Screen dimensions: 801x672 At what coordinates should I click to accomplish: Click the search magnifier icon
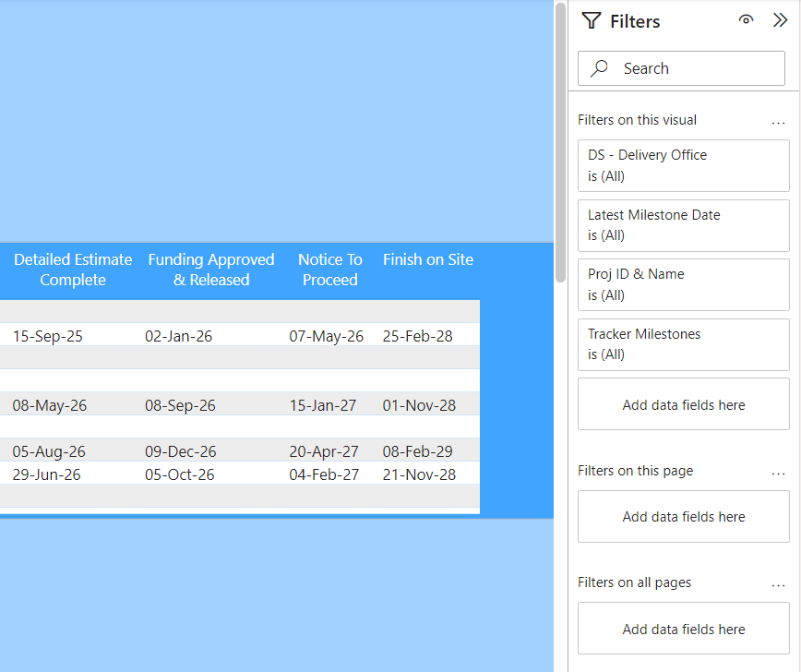coord(599,68)
